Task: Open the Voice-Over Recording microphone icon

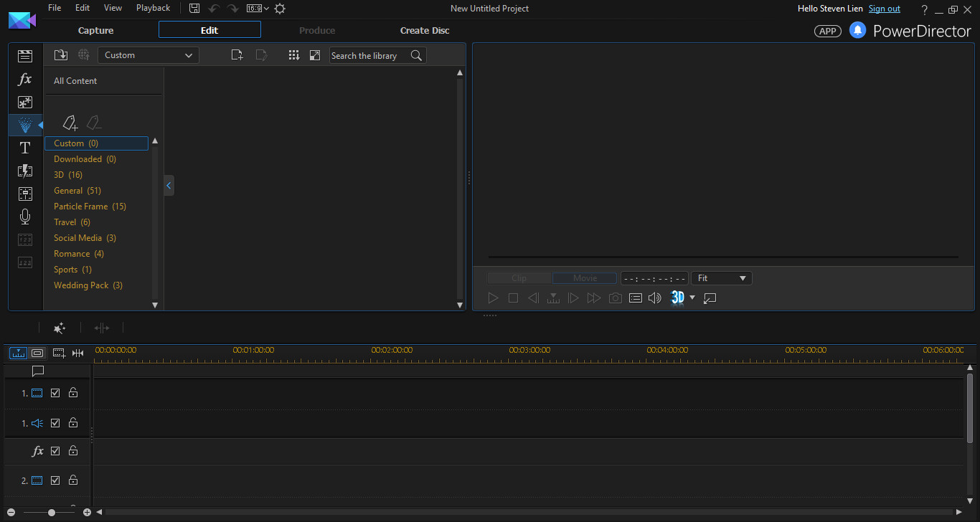Action: (25, 217)
